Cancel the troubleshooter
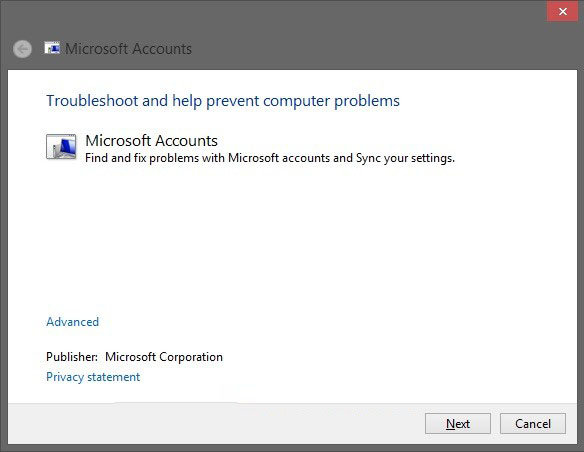584x452 pixels. [x=533, y=424]
